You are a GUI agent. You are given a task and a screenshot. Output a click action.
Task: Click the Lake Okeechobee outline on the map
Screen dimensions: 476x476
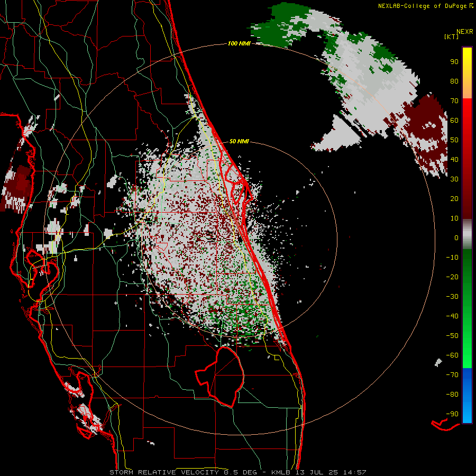click(219, 377)
